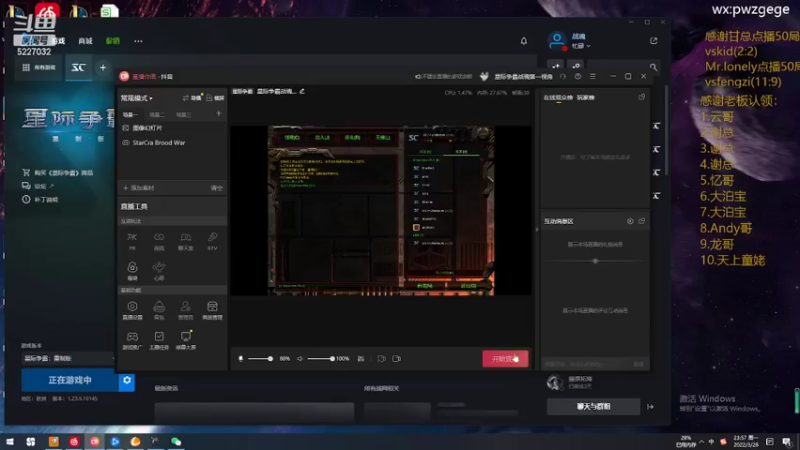Click the red 开始直播 start button
The image size is (800, 450).
click(505, 359)
